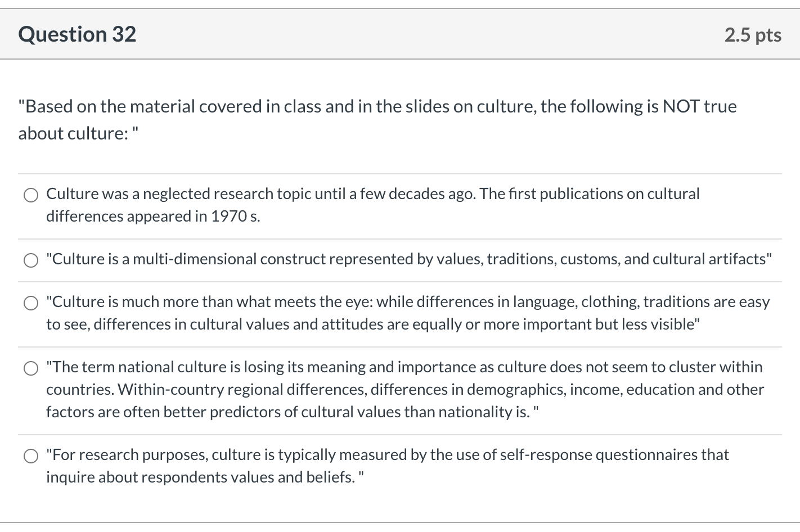Image resolution: width=800 pixels, height=532 pixels.
Task: Click the "2.5 pts" points label
Action: click(x=752, y=35)
